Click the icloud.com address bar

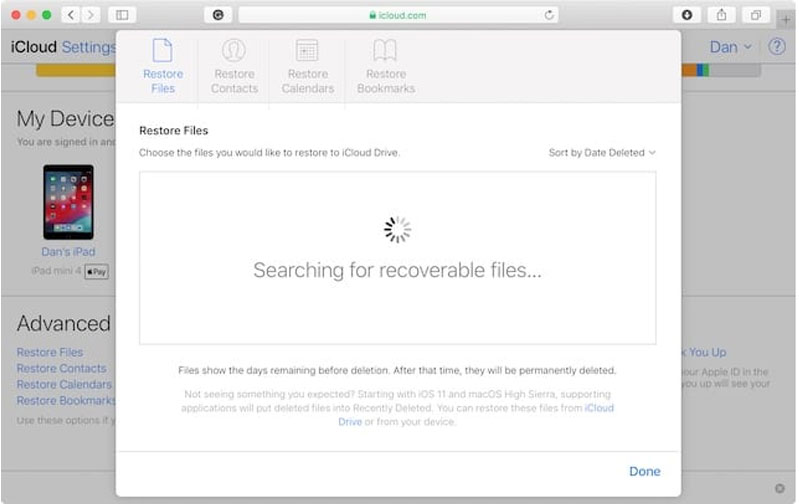[398, 15]
